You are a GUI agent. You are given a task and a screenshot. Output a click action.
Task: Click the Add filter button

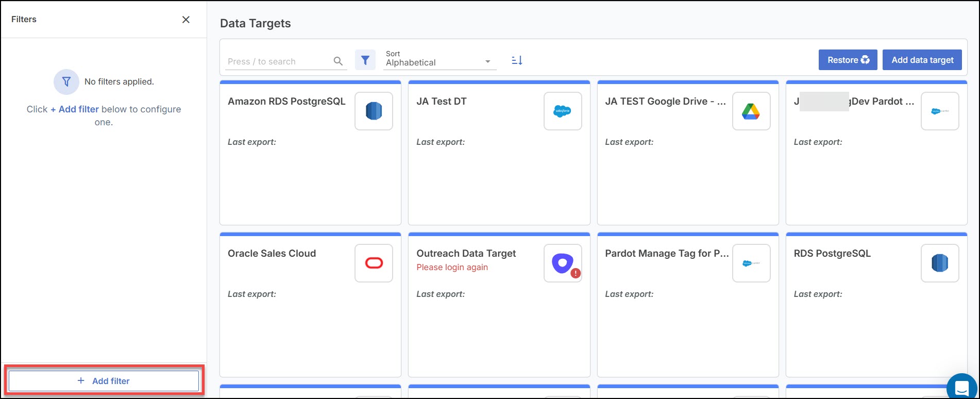(104, 381)
